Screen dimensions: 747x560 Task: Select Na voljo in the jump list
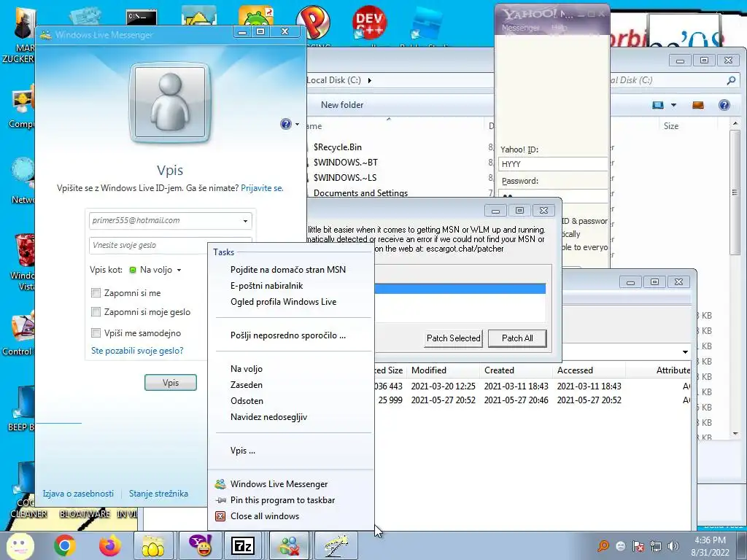coord(247,368)
